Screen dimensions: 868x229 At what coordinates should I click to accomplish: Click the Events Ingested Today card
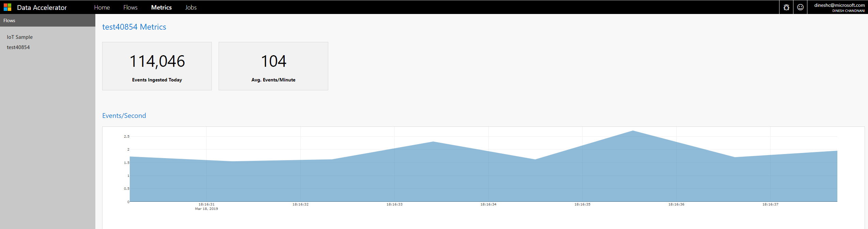157,66
